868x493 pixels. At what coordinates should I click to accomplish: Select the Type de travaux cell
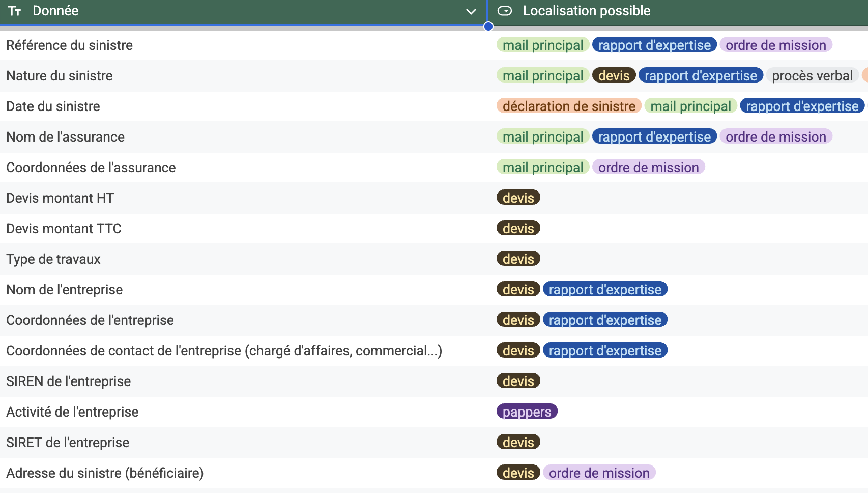tap(53, 259)
